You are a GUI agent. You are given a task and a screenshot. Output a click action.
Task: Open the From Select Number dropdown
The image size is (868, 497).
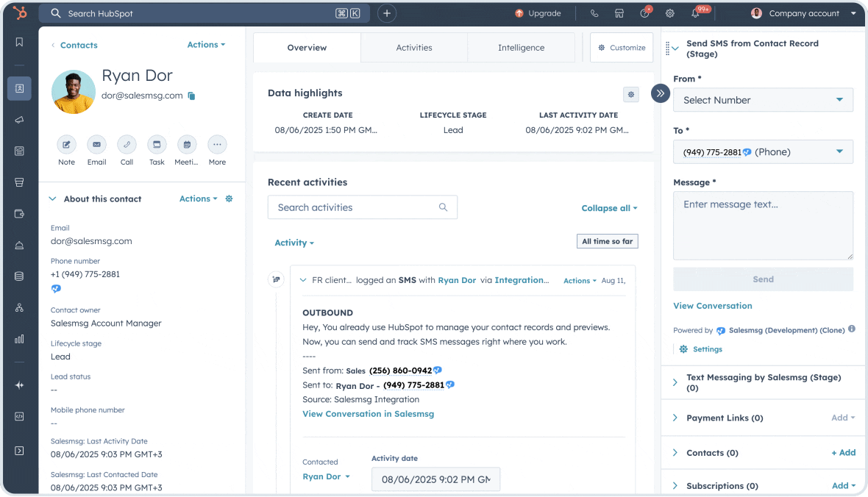763,100
